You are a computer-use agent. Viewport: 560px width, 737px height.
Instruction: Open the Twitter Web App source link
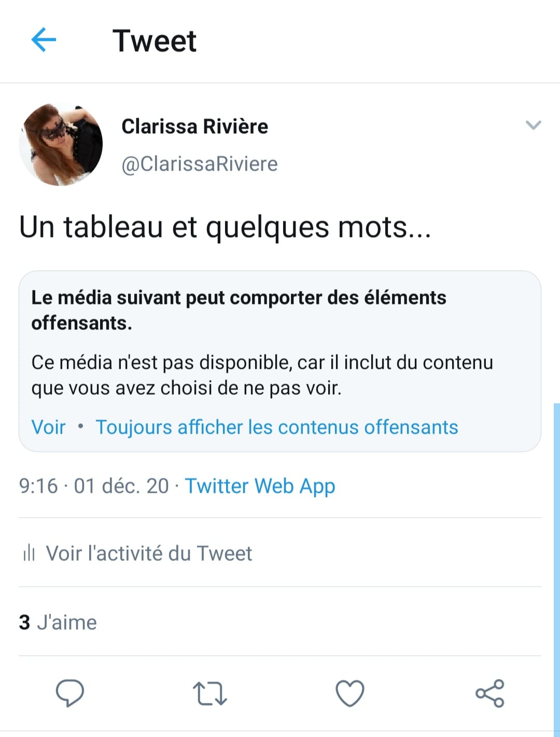point(260,486)
